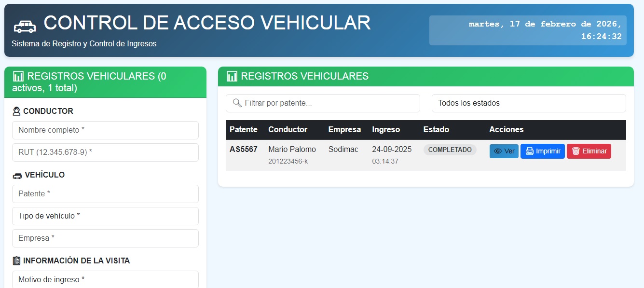Click the trash icon on the Eliminar button

point(575,151)
